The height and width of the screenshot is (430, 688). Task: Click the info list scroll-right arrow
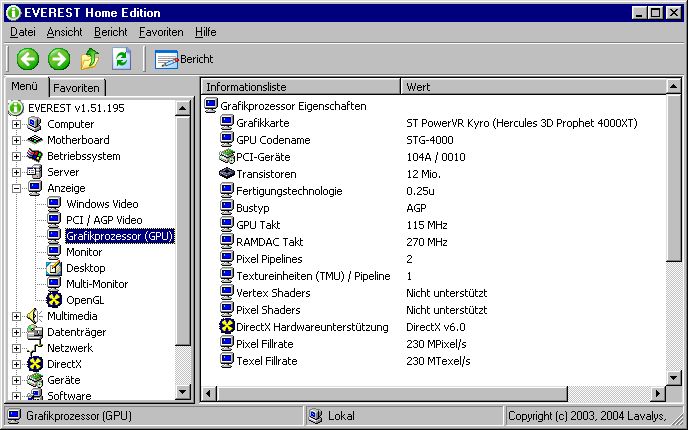pos(657,394)
